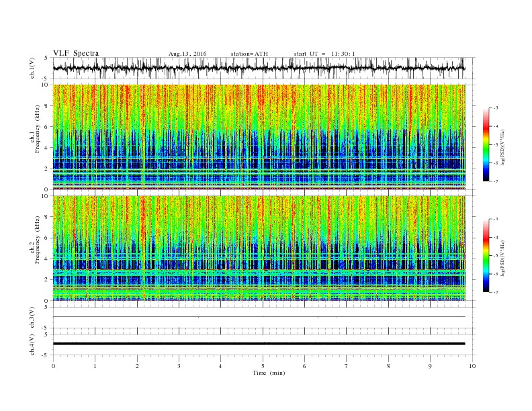Click the "ch.3(V)" axis label
The image size is (532, 411).
(x=32, y=318)
